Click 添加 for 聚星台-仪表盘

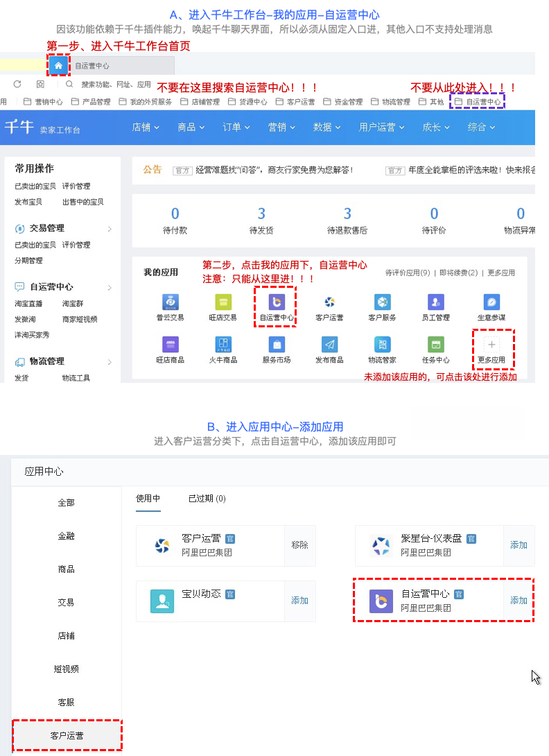tap(518, 545)
